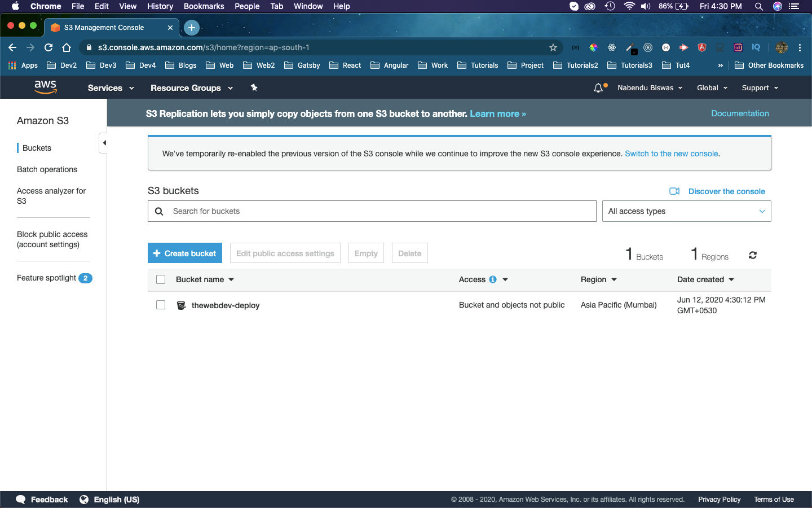Refresh the S3 buckets list

click(x=752, y=255)
